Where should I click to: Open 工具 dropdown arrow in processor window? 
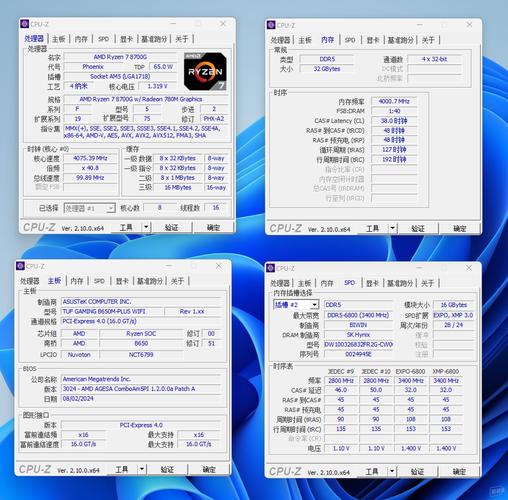[146, 227]
